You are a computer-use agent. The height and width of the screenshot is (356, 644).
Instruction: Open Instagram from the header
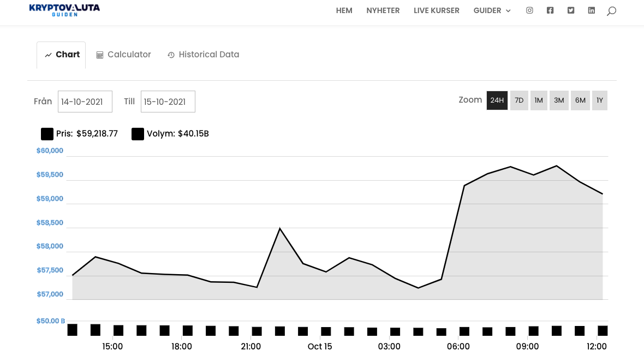[529, 10]
